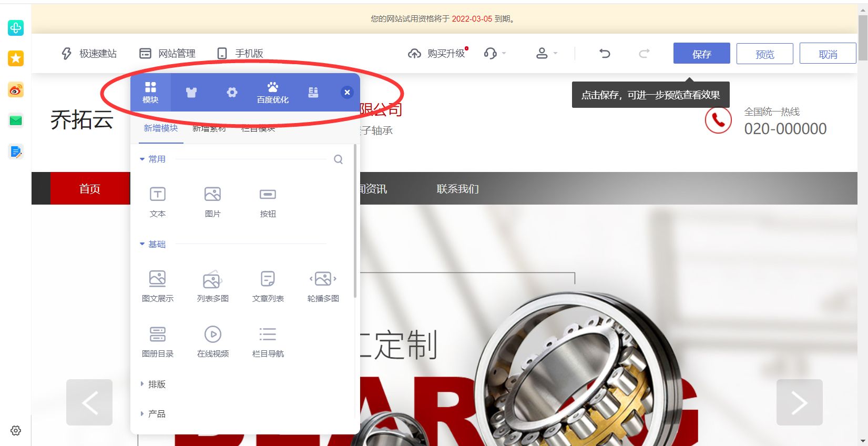Show the next banner slide

[799, 402]
